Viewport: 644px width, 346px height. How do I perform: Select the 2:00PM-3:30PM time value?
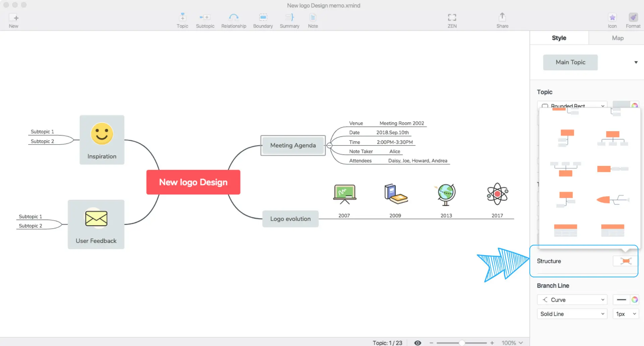click(x=395, y=142)
